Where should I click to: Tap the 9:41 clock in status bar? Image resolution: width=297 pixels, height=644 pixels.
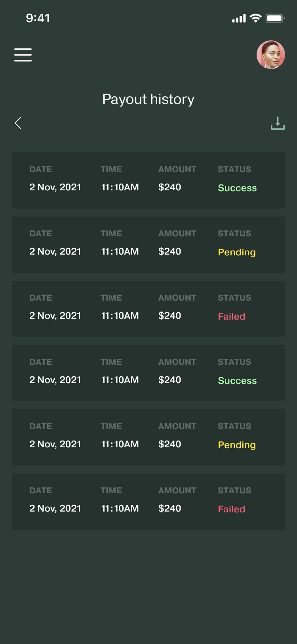tap(38, 18)
